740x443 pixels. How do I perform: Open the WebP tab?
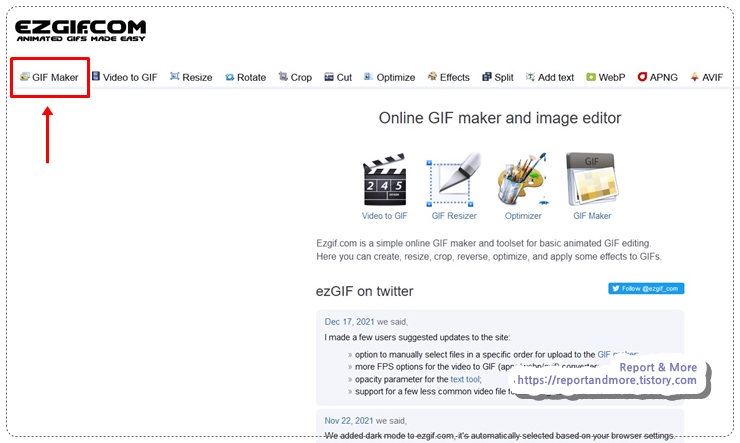(x=605, y=77)
